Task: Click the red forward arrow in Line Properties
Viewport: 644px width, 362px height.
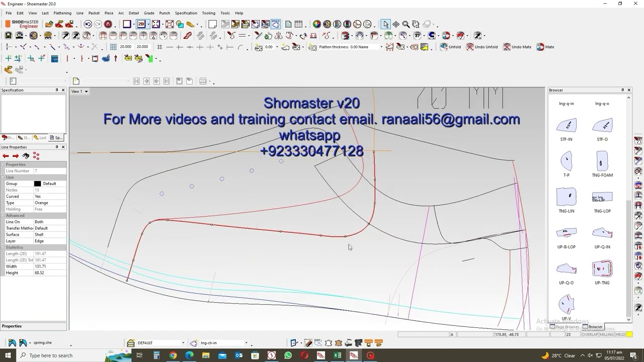Action: pos(16,156)
